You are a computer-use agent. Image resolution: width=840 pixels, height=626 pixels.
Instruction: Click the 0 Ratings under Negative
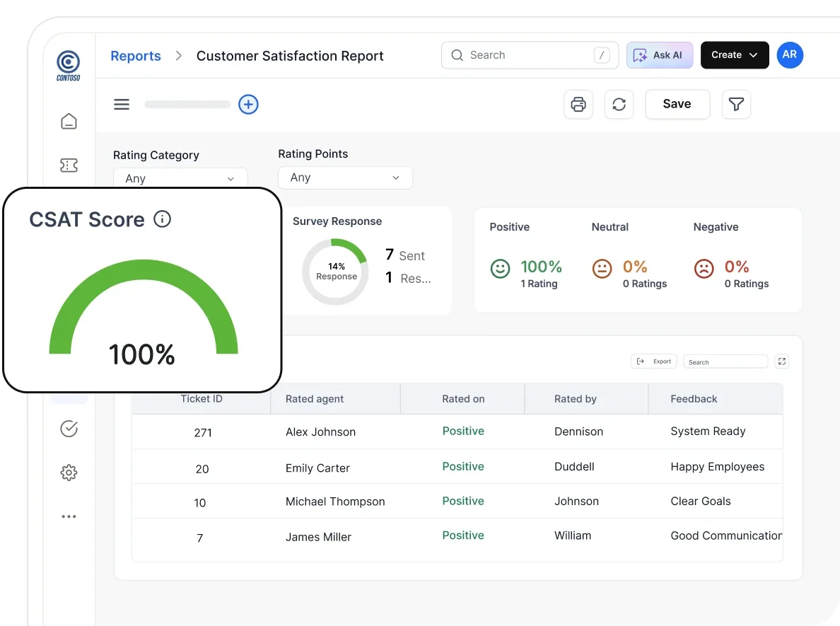[x=746, y=284]
